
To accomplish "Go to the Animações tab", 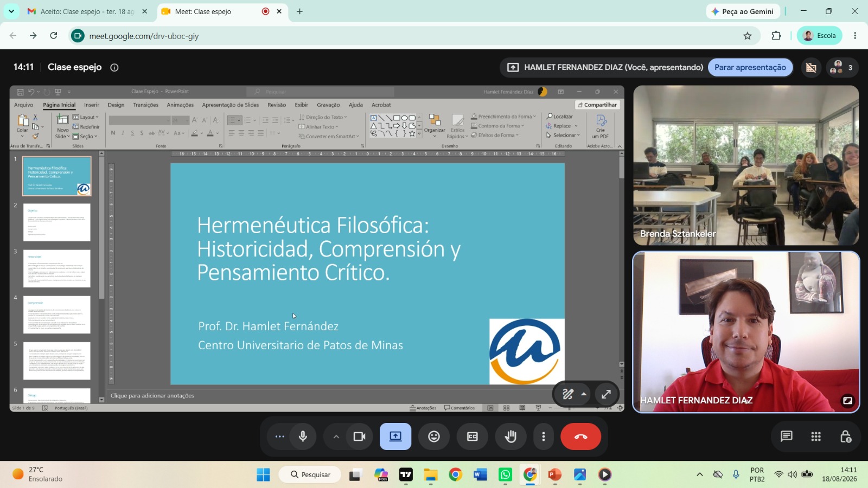I will [180, 105].
